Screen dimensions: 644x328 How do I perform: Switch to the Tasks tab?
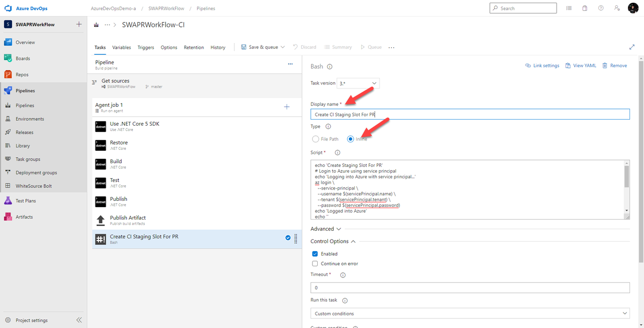[x=100, y=47]
